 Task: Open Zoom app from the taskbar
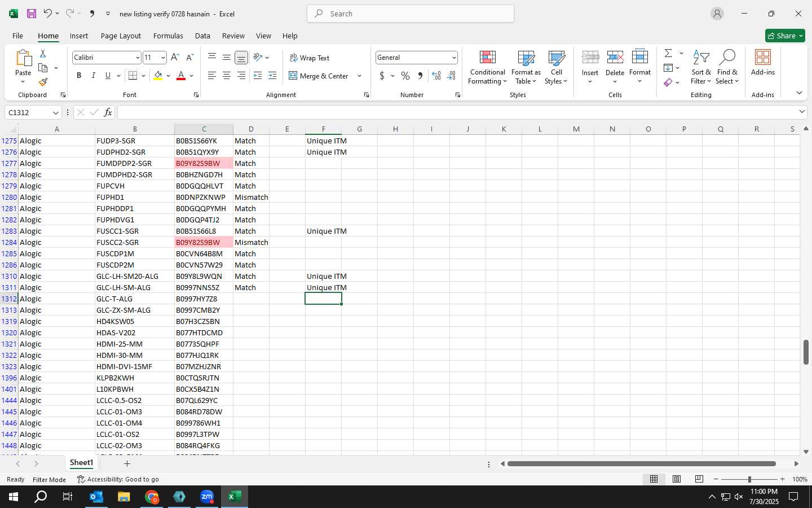(x=207, y=497)
